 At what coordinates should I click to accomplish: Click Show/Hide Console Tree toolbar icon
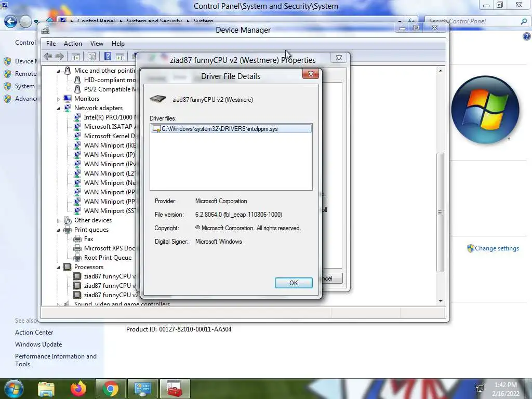point(76,56)
